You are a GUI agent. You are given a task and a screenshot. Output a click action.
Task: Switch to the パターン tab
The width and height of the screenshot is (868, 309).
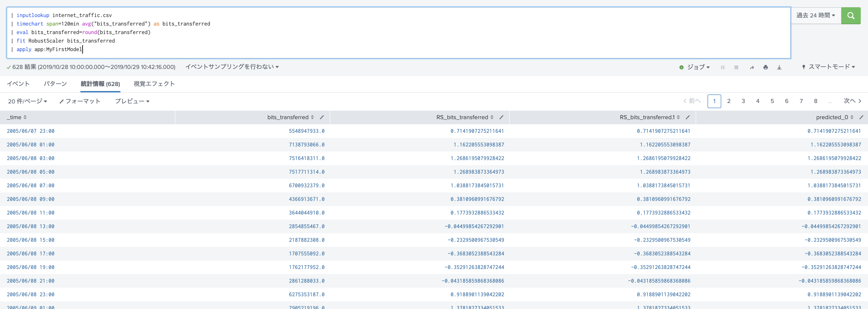[x=55, y=84]
